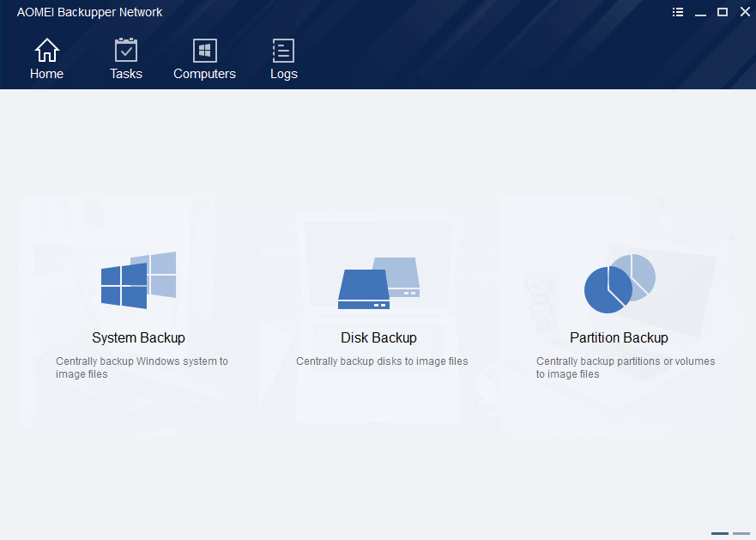Select the Home label in navigation
The height and width of the screenshot is (540, 756).
[x=47, y=74]
